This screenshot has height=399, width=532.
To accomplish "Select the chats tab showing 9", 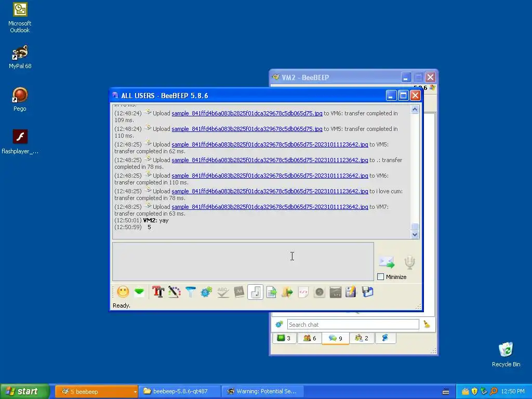I will pyautogui.click(x=335, y=338).
